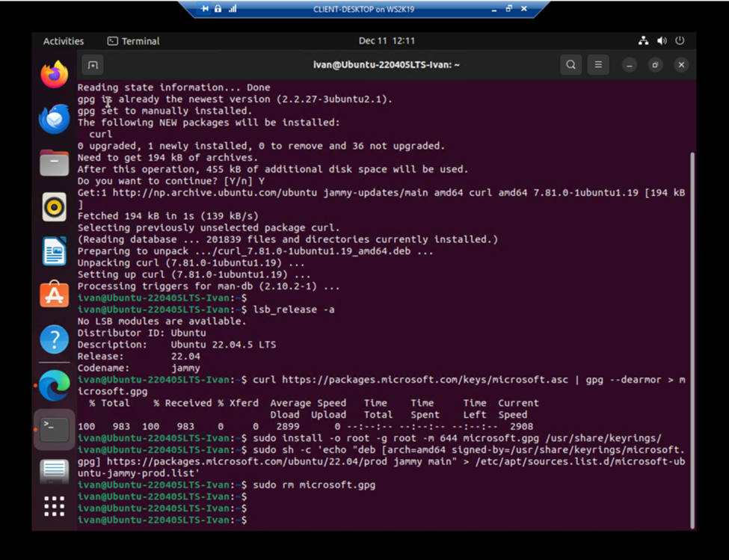Click the volume speaker icon in top bar
Viewport: 729px width, 560px height.
(662, 41)
